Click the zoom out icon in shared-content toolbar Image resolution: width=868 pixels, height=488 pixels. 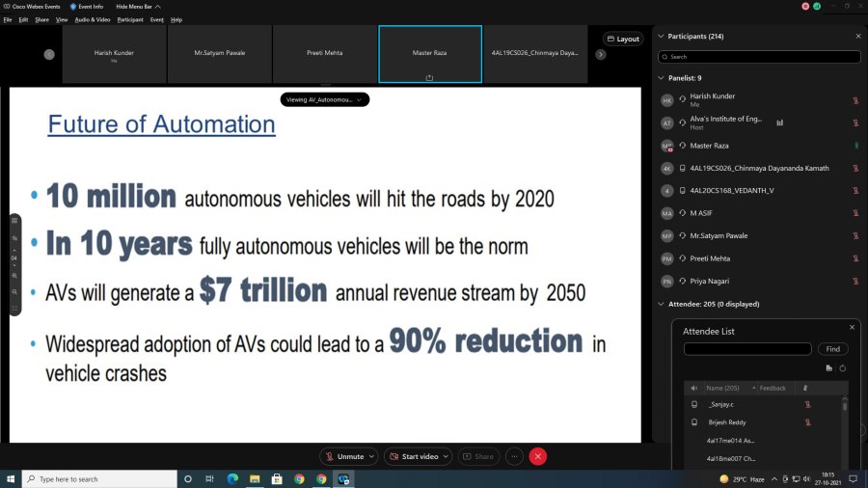(x=14, y=291)
